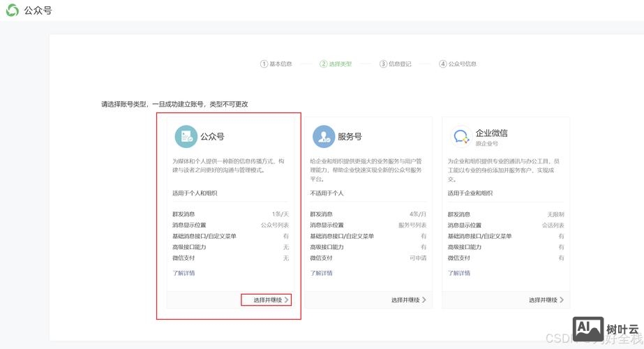The width and height of the screenshot is (644, 349).
Task: Click the 服务号 card title text
Action: [x=350, y=137]
